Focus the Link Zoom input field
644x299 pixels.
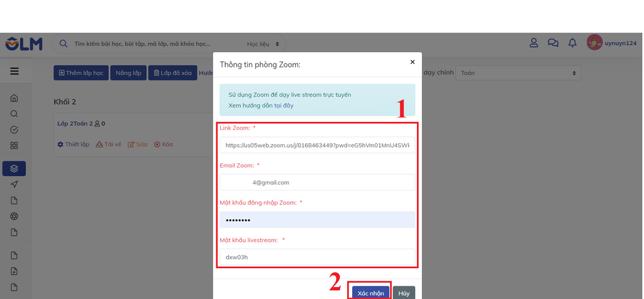[x=317, y=145]
